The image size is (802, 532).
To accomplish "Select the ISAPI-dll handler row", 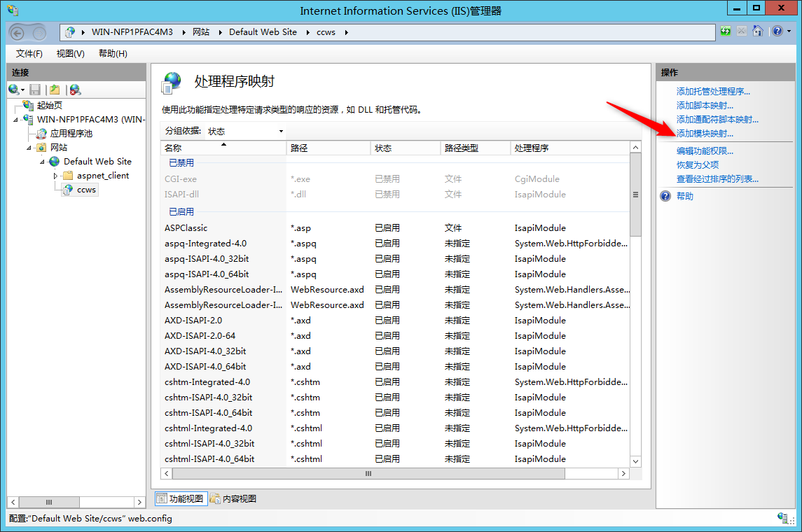I will point(395,195).
